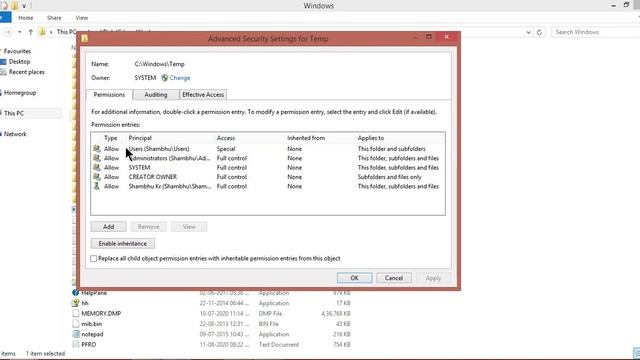Image resolution: width=640 pixels, height=360 pixels.
Task: Click the Explorer address bar folder icon
Action: tap(42, 32)
